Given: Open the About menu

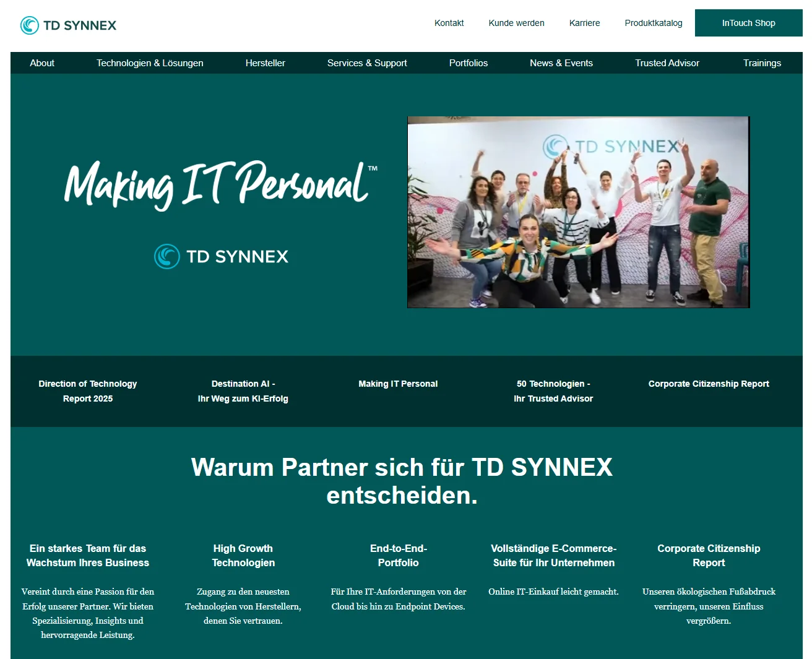Looking at the screenshot, I should point(42,63).
